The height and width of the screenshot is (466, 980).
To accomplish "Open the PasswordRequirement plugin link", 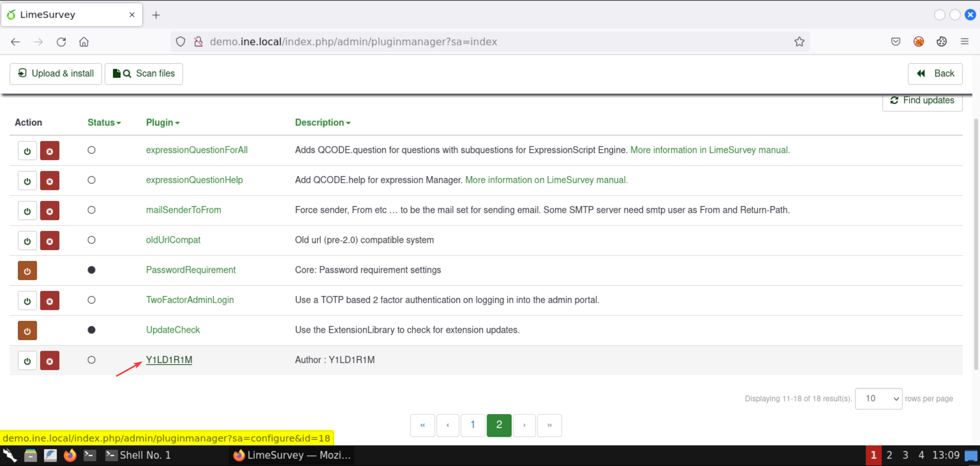I will [191, 270].
